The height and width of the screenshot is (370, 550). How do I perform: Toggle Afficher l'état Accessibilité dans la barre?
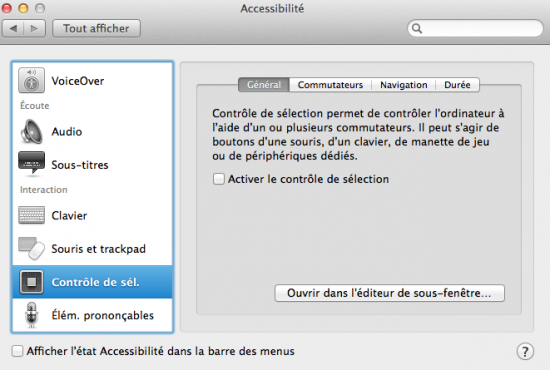17,351
